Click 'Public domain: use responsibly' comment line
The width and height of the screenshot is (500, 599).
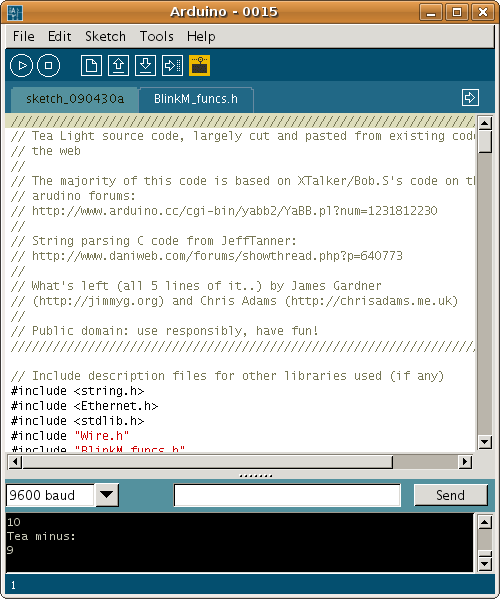pyautogui.click(x=165, y=330)
